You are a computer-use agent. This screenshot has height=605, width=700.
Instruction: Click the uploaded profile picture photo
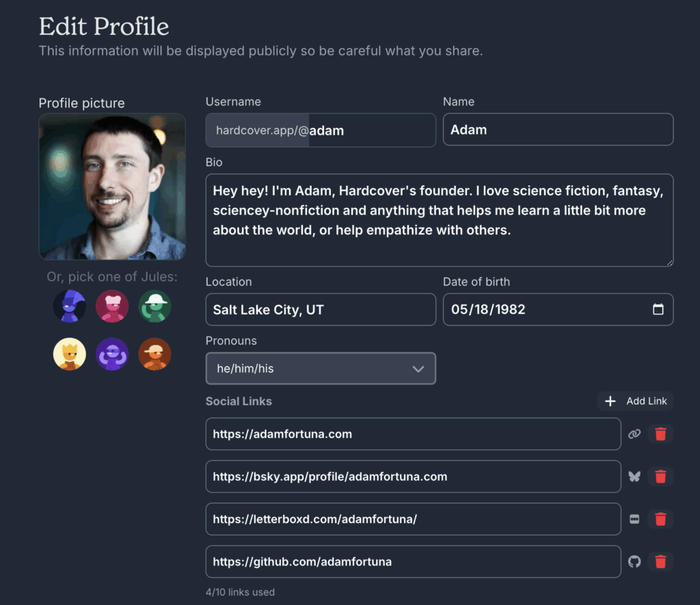112,187
